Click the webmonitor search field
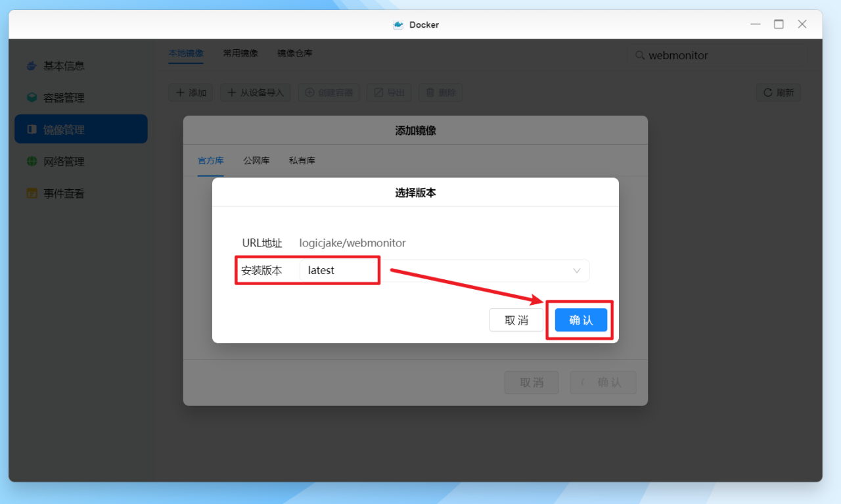 (716, 55)
